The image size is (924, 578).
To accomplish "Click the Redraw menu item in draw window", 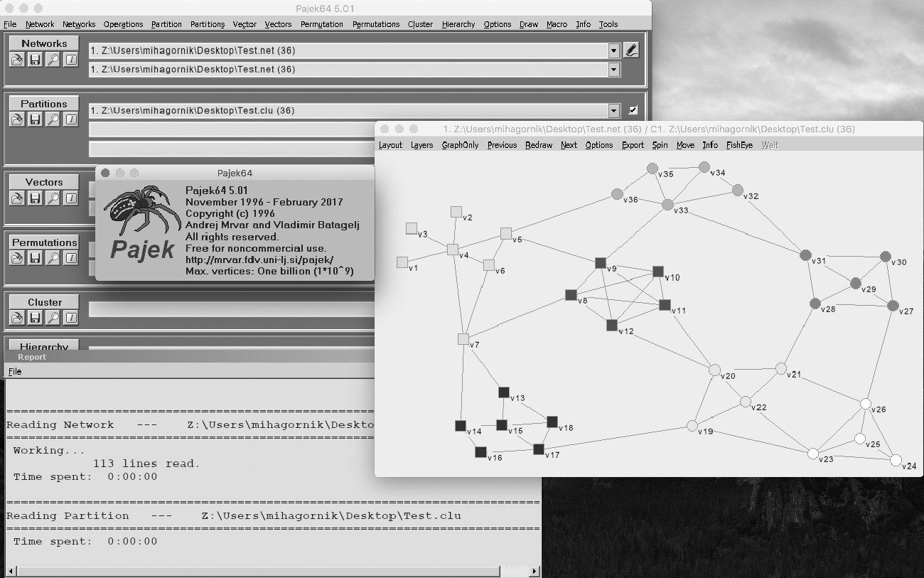I will pos(538,145).
